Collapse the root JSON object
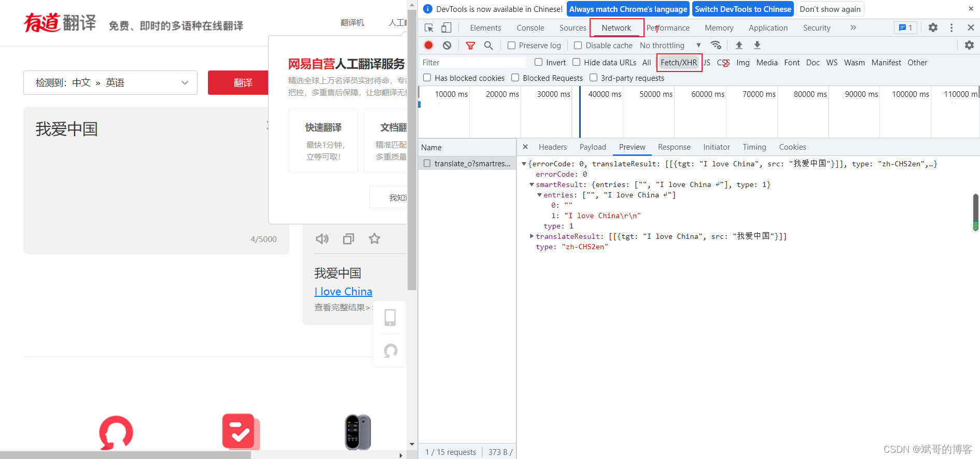This screenshot has width=980, height=459. click(x=524, y=164)
